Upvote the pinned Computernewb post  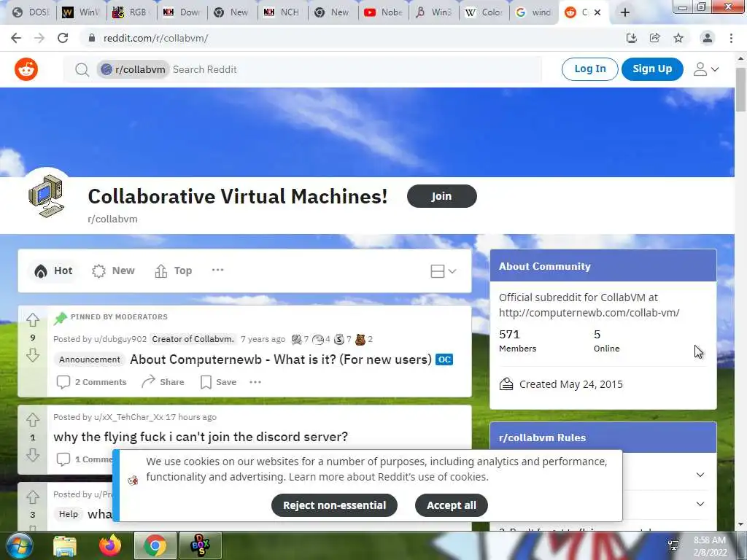32,319
